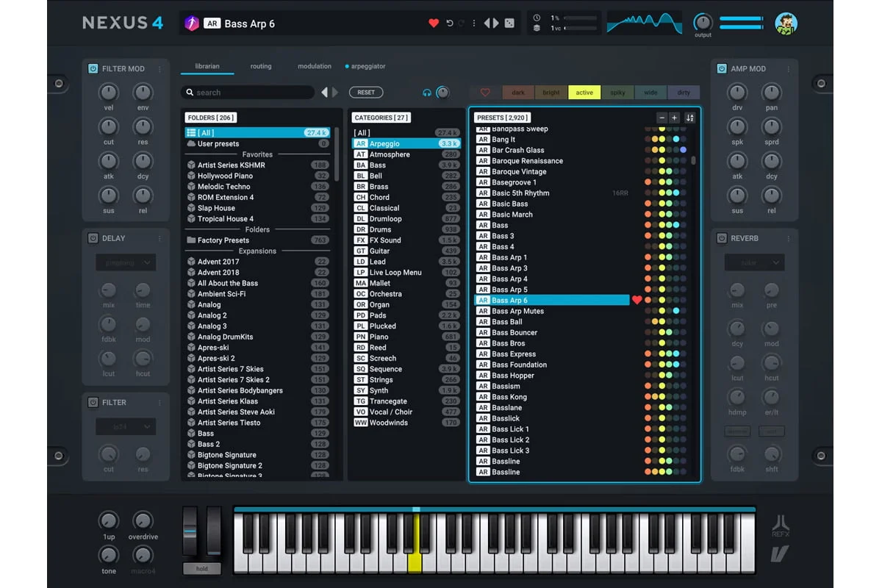Open the user avatar profile icon
Screen dimensions: 882x588
click(786, 24)
